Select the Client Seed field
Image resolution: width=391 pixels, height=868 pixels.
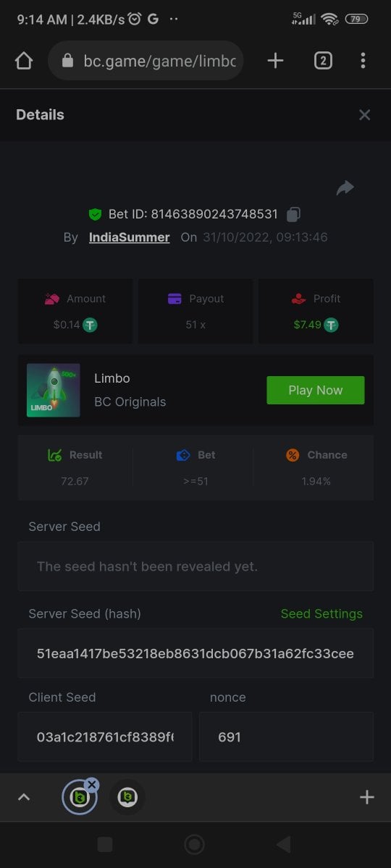pyautogui.click(x=105, y=737)
